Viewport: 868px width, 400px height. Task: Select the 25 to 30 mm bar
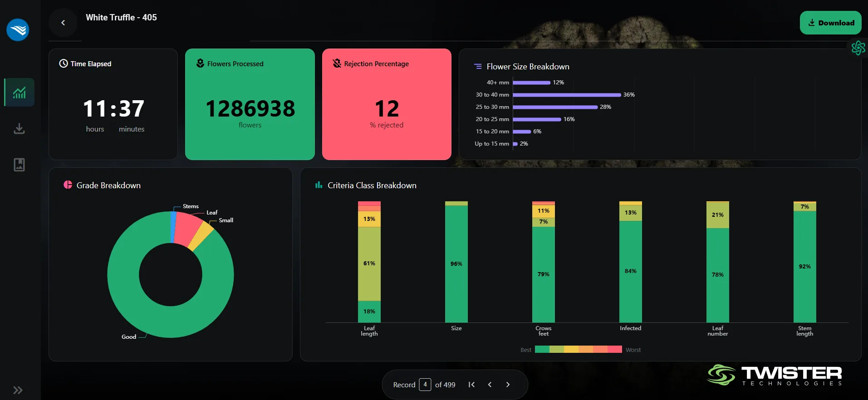(555, 107)
